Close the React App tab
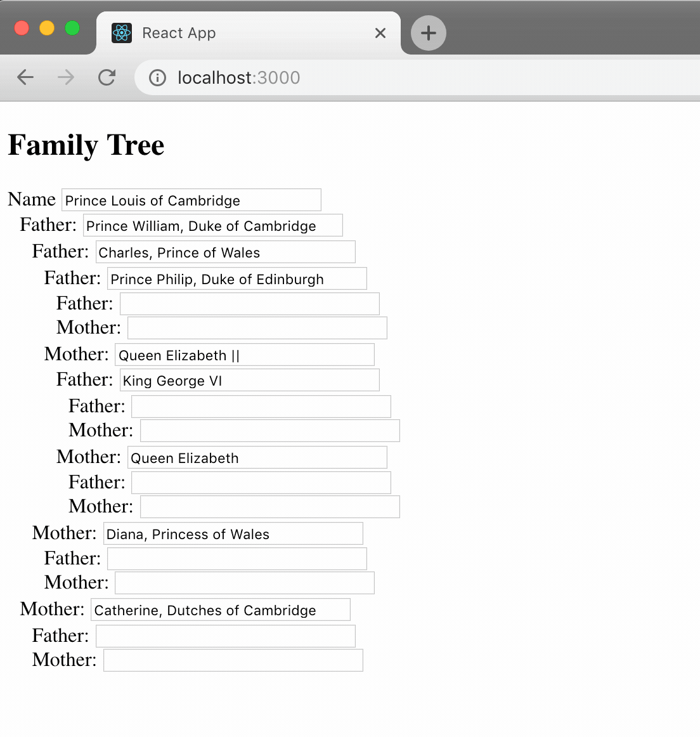 [380, 33]
